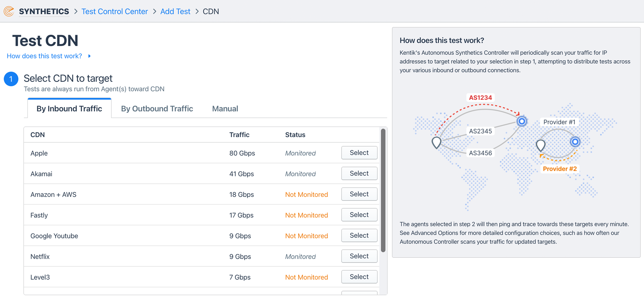Click the Traffic column header

[x=239, y=135]
